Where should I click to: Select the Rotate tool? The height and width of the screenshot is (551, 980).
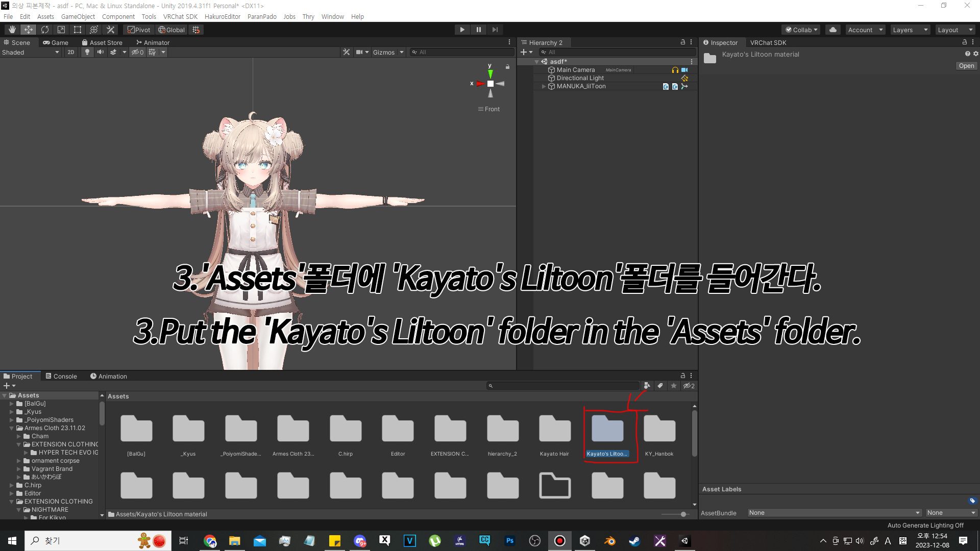coord(44,29)
